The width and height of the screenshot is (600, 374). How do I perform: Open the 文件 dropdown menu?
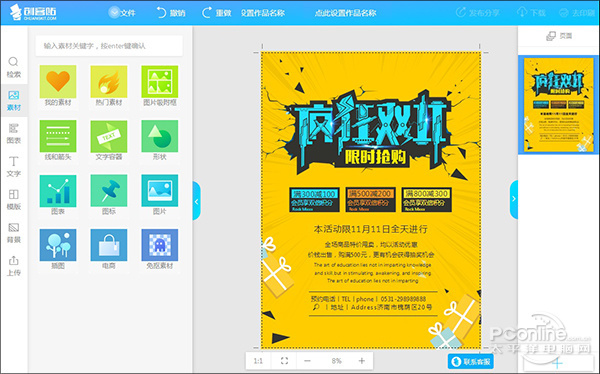pyautogui.click(x=122, y=13)
